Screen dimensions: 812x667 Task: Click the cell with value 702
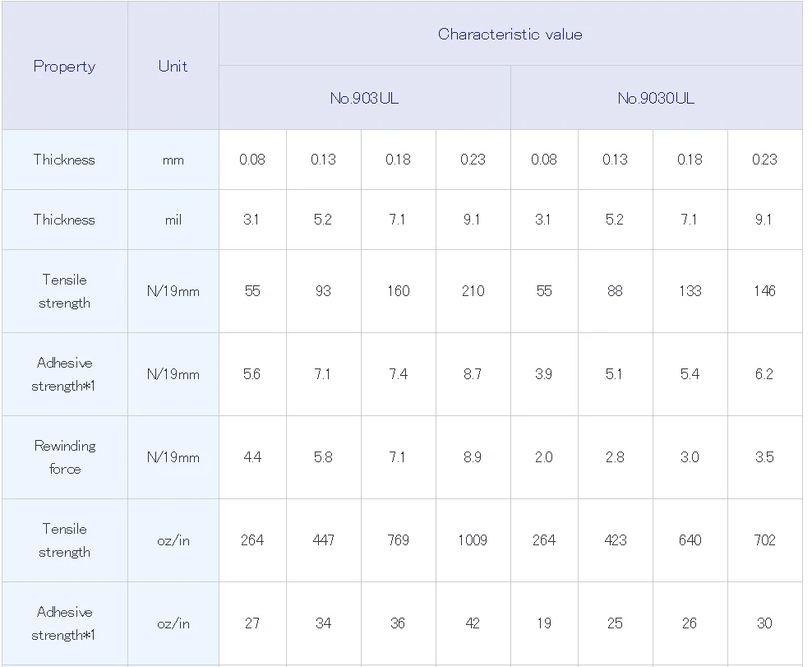(x=764, y=540)
